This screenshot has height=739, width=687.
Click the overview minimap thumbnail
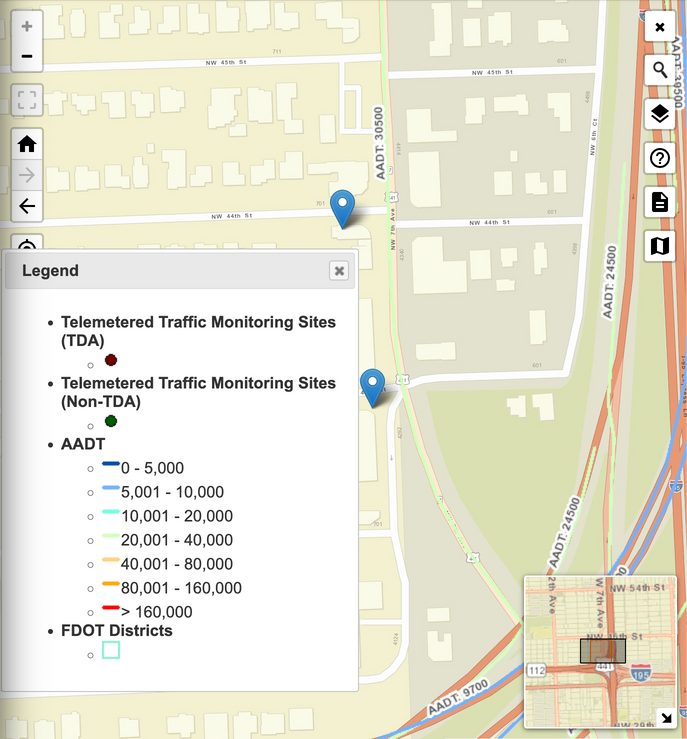[x=602, y=650]
